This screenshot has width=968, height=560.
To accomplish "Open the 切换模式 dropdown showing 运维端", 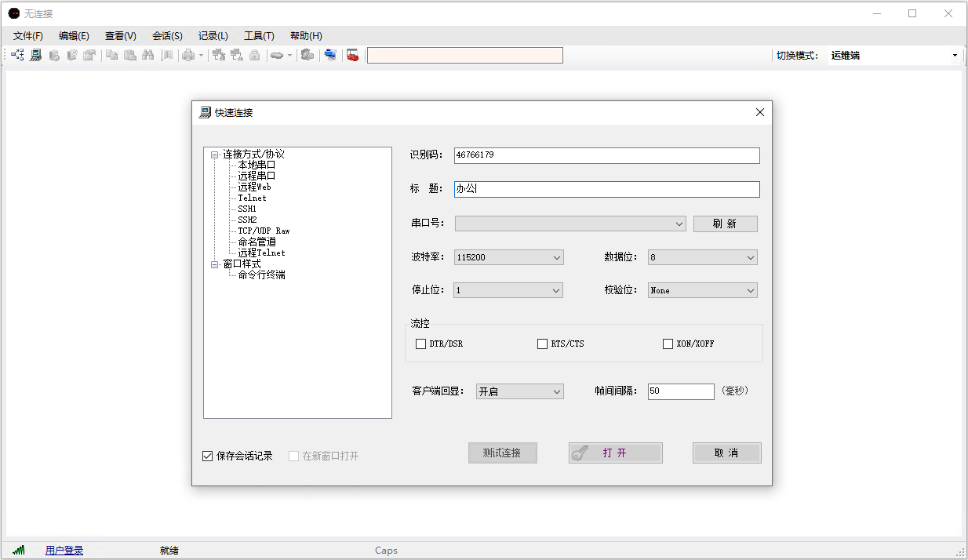I will 894,56.
